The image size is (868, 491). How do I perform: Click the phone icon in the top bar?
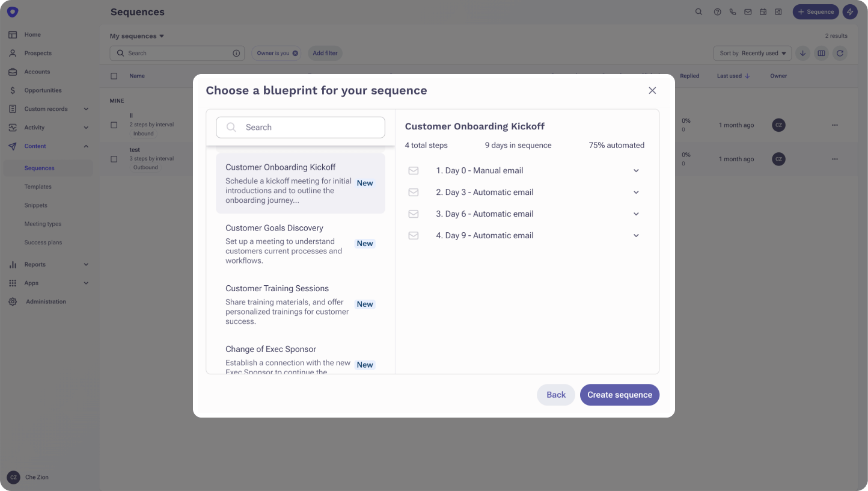point(732,11)
